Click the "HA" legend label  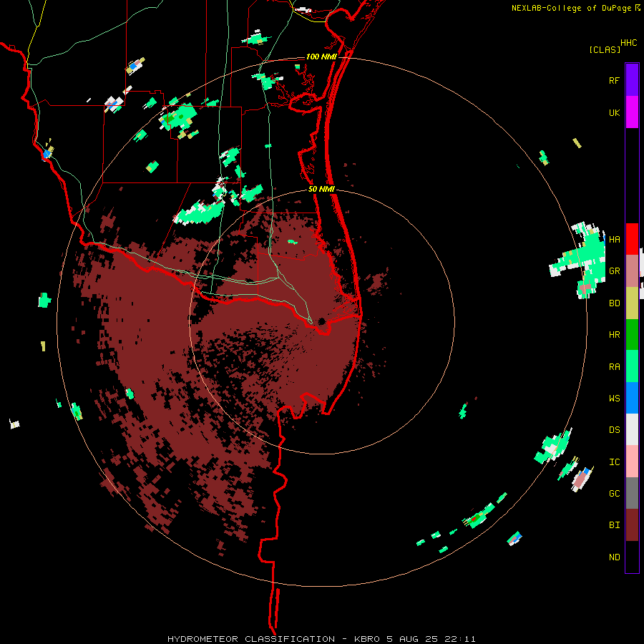(x=614, y=239)
